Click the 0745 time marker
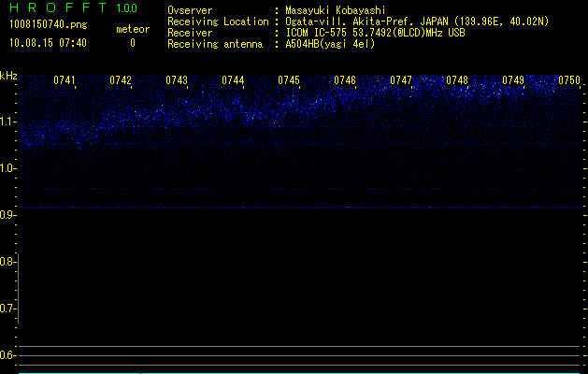This screenshot has width=588, height=374. (x=289, y=80)
